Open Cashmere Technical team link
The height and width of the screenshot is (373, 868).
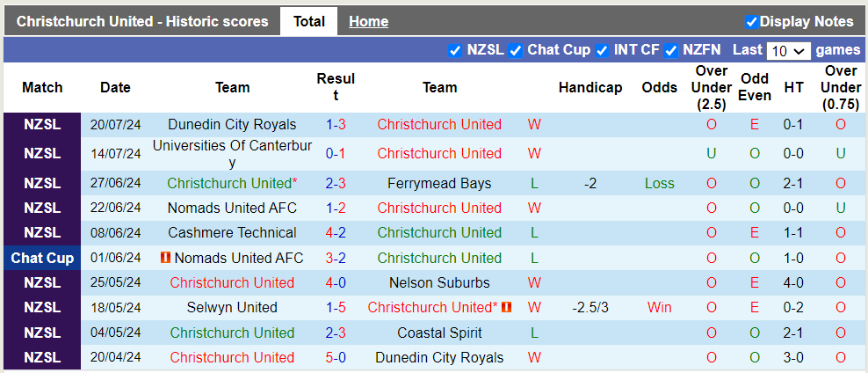coord(232,232)
